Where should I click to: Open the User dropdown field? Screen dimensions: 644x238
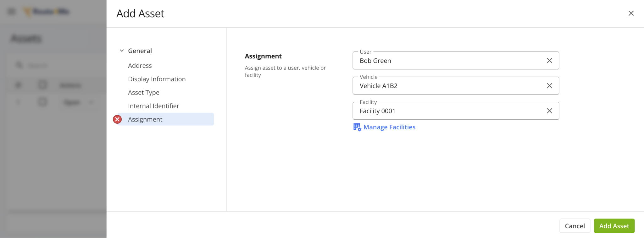click(456, 60)
